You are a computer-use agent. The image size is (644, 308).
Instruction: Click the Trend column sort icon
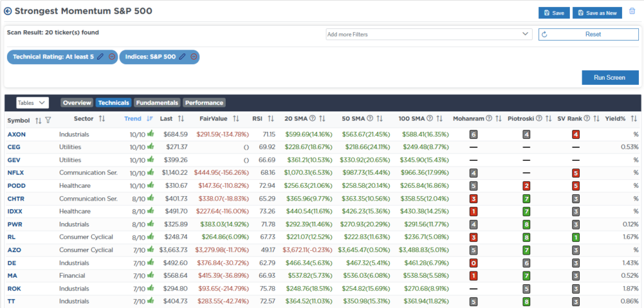click(x=150, y=118)
